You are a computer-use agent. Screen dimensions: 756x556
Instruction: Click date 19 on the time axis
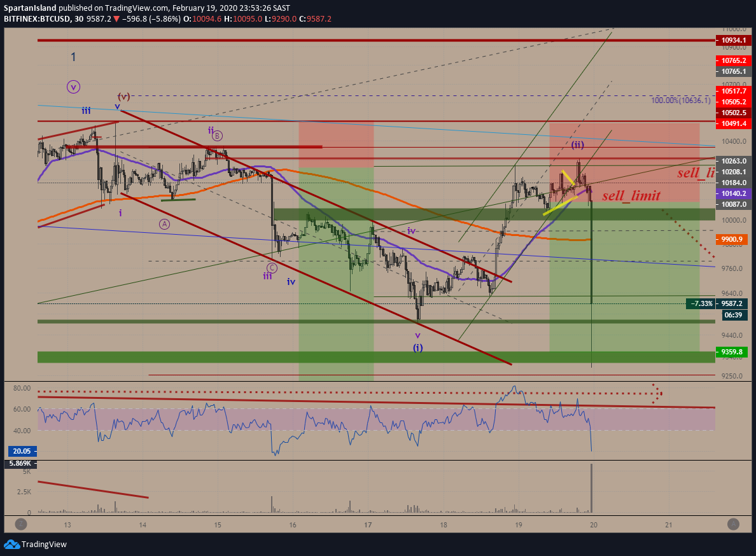[x=518, y=525]
